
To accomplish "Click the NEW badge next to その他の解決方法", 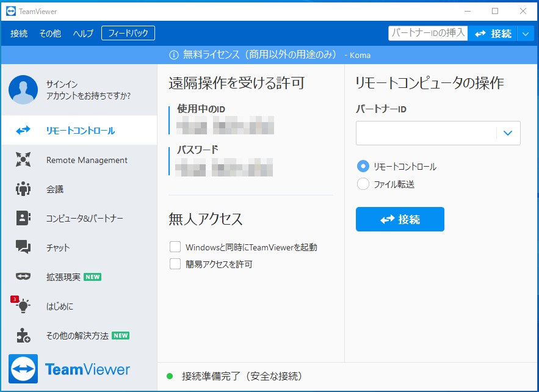I will pyautogui.click(x=121, y=336).
